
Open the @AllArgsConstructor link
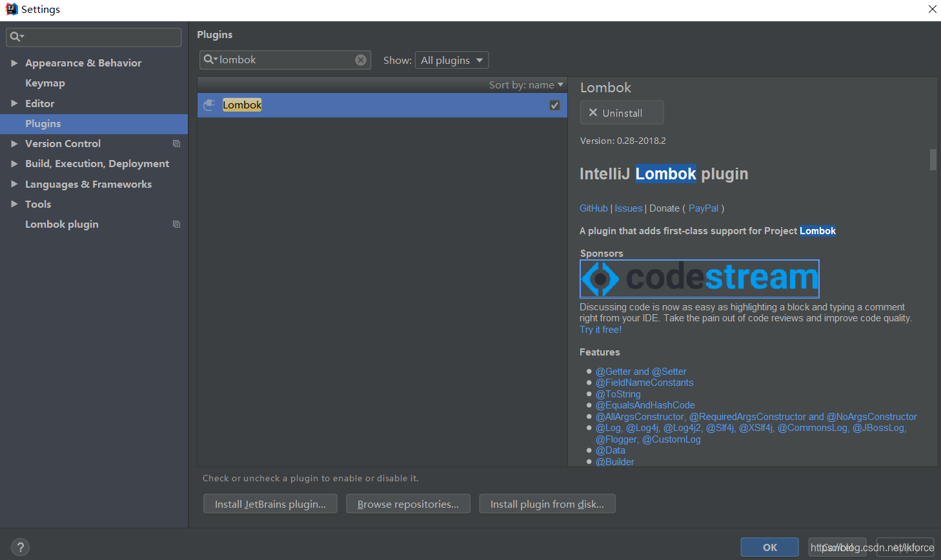(x=640, y=417)
